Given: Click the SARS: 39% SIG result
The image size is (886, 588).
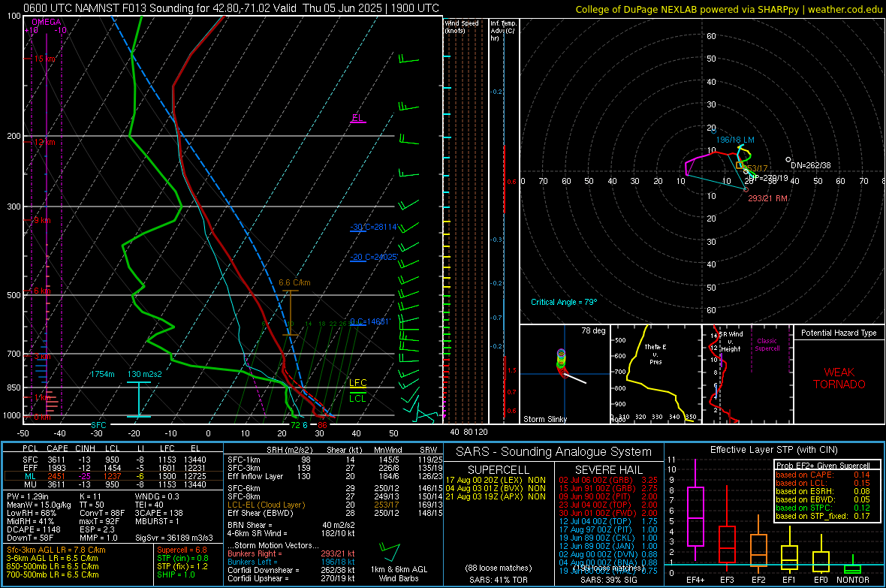Looking at the screenshot, I should pyautogui.click(x=608, y=580).
